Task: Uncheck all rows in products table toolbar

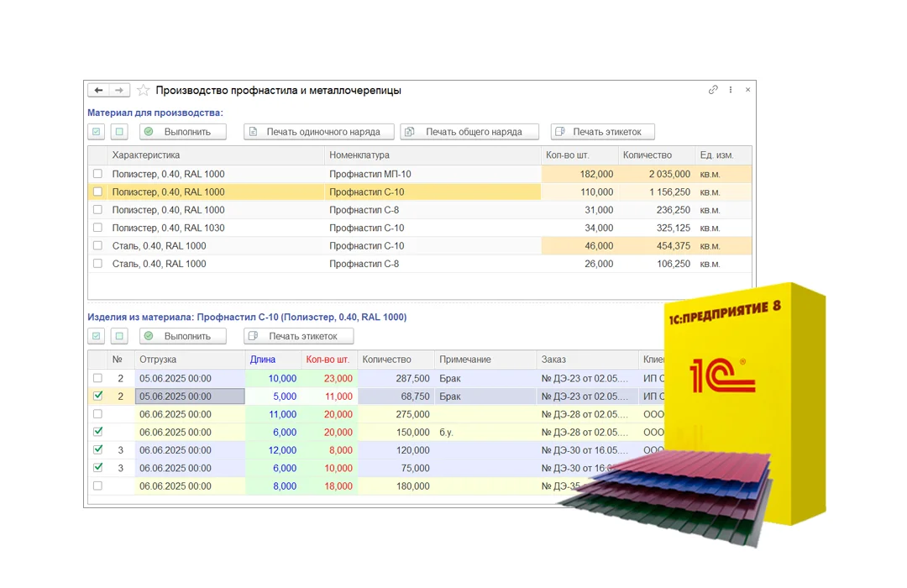Action: (x=119, y=336)
